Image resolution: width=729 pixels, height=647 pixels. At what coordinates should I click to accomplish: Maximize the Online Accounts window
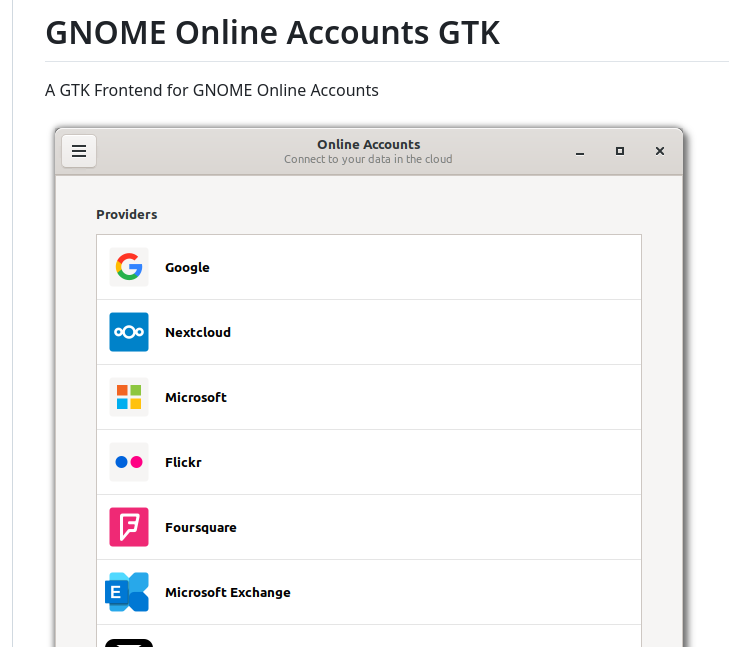pos(620,151)
